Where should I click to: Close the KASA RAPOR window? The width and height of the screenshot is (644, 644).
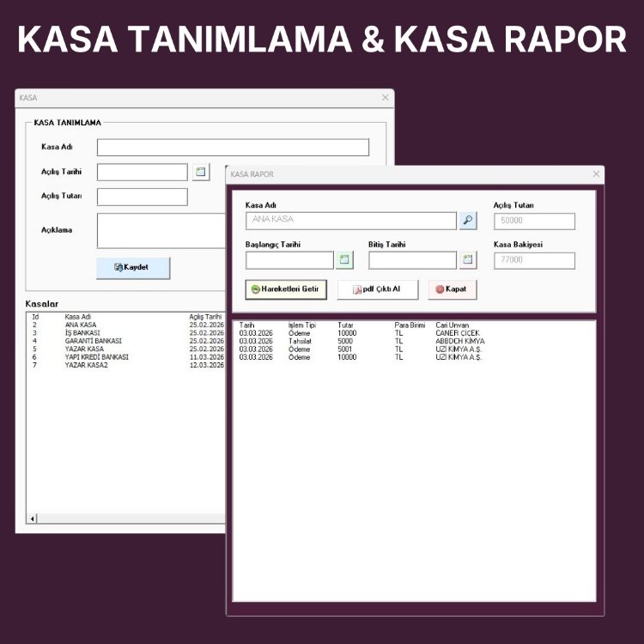click(x=596, y=174)
